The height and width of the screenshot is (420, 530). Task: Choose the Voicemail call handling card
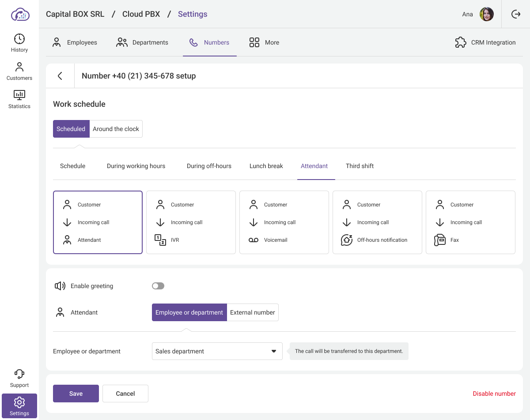point(284,222)
